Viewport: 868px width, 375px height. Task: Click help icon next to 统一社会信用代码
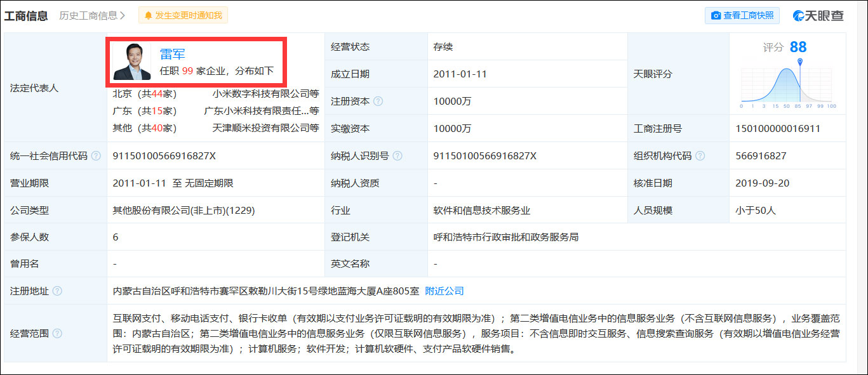tap(96, 155)
